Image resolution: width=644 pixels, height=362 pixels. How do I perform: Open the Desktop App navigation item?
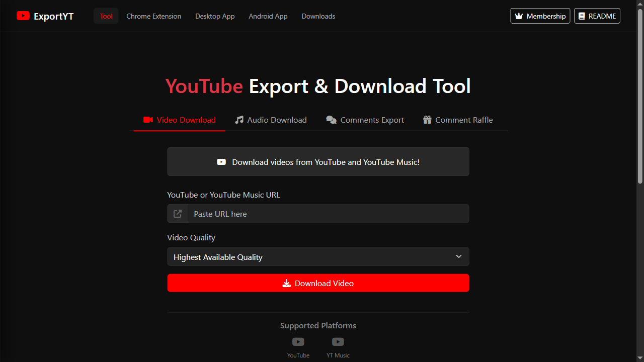coord(215,16)
